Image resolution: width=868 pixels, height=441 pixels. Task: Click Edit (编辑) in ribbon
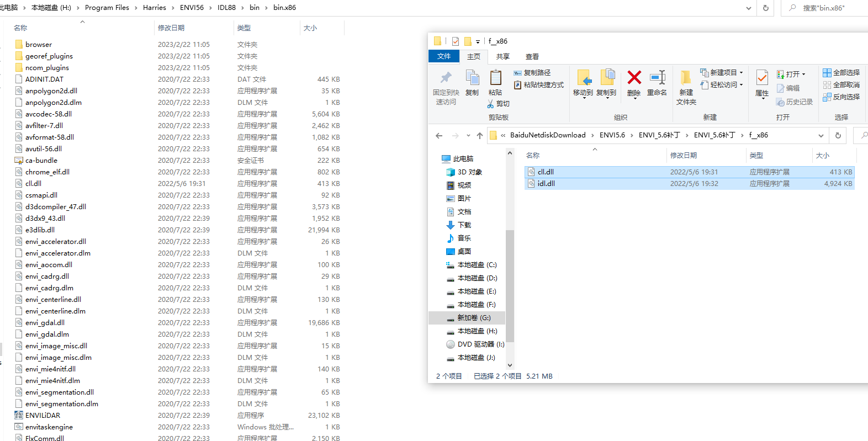coord(788,88)
